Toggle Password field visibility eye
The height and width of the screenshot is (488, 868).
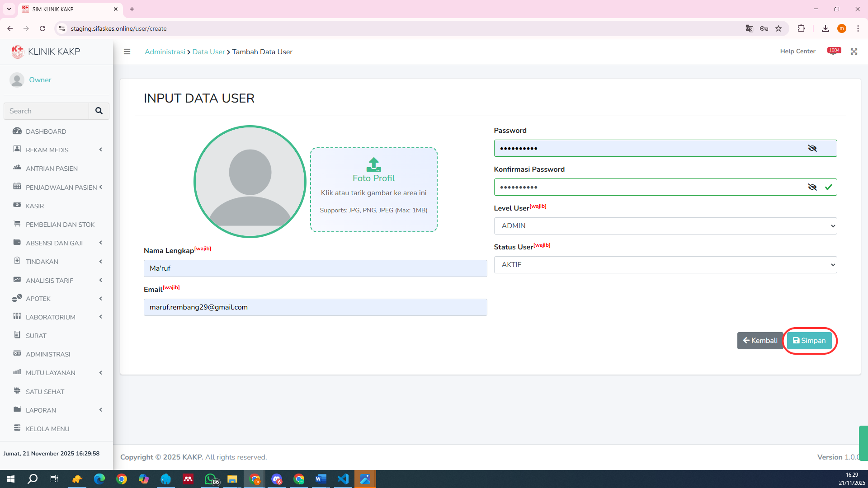pos(812,148)
